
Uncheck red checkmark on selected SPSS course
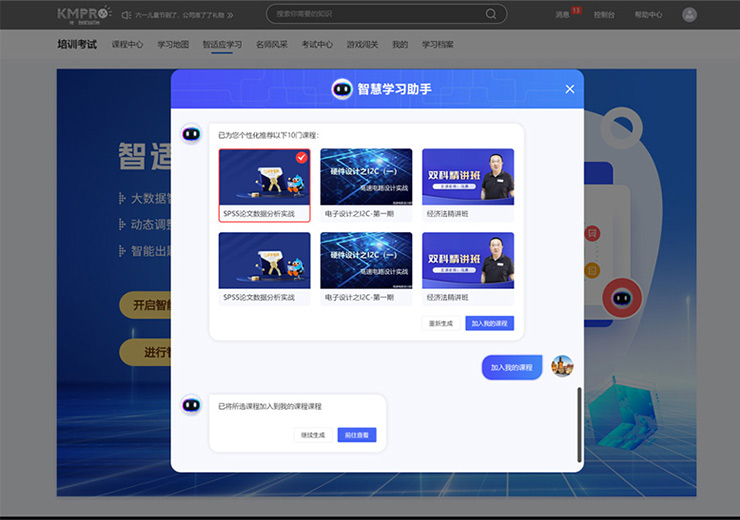pos(302,157)
